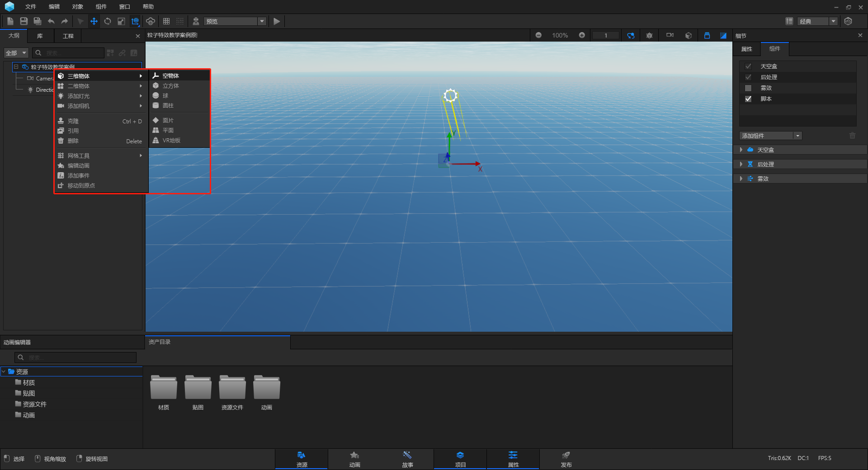Open the 动画 bottom panel button
Image resolution: width=868 pixels, height=470 pixels.
354,459
